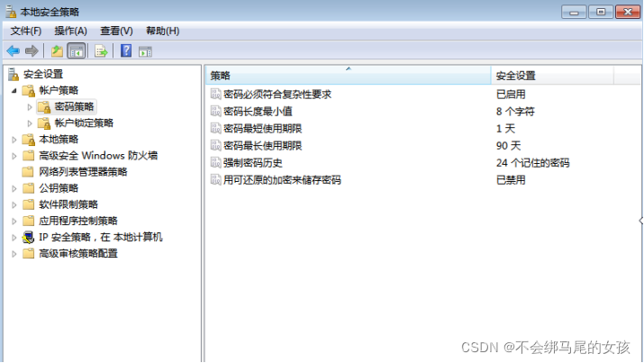Expand the 高级审核策略配置 node arrow

click(14, 254)
